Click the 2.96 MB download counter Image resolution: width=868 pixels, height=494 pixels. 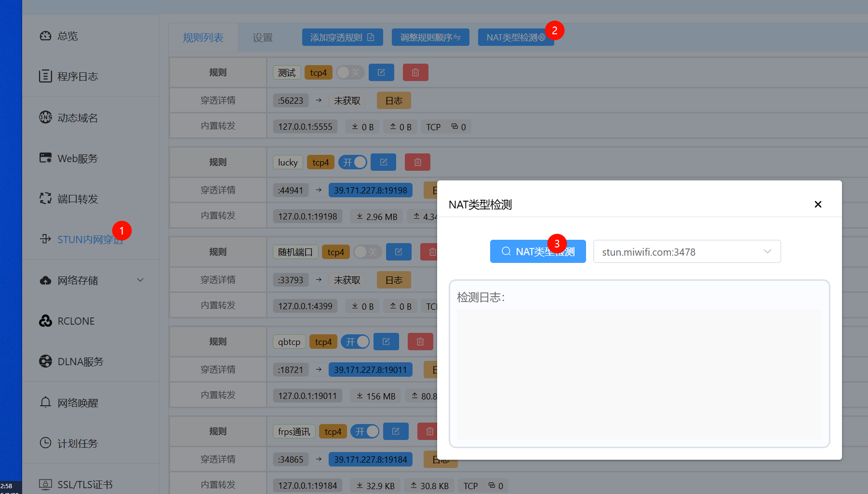click(x=376, y=216)
